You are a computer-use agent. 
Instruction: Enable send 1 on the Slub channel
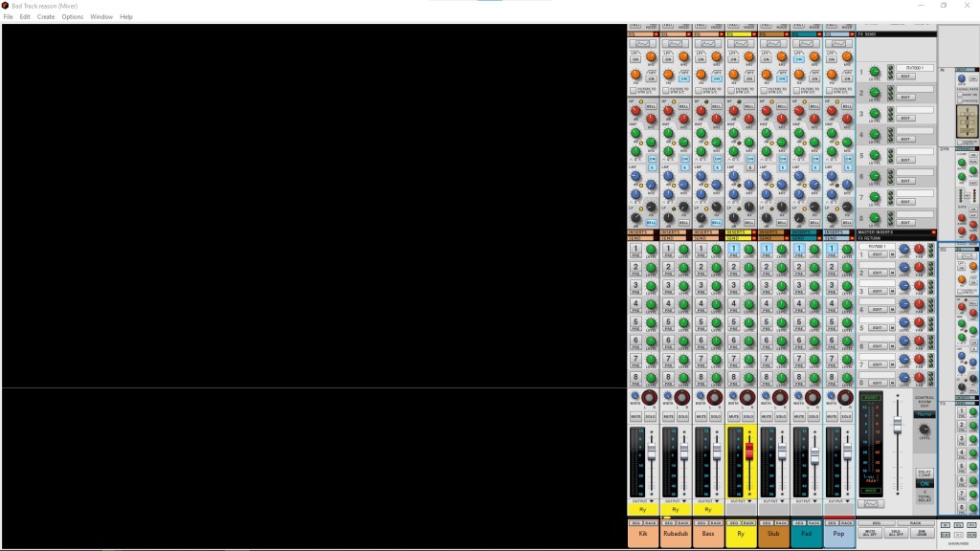click(x=766, y=249)
